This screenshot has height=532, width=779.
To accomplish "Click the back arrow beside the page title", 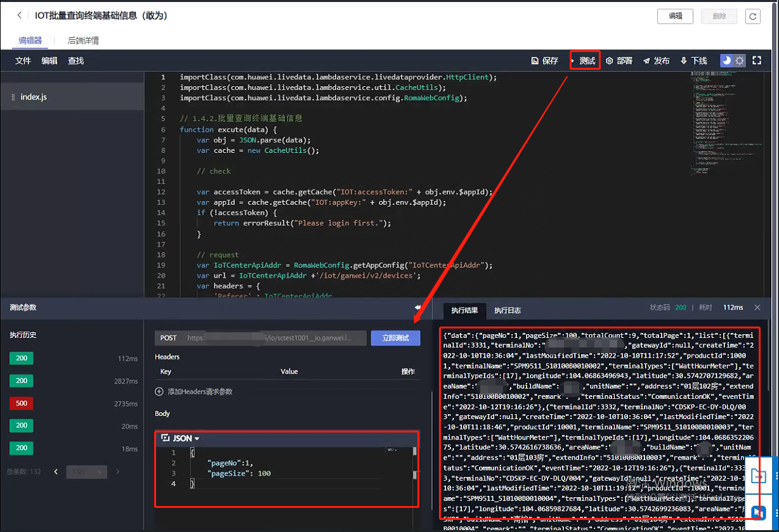I will [x=20, y=15].
